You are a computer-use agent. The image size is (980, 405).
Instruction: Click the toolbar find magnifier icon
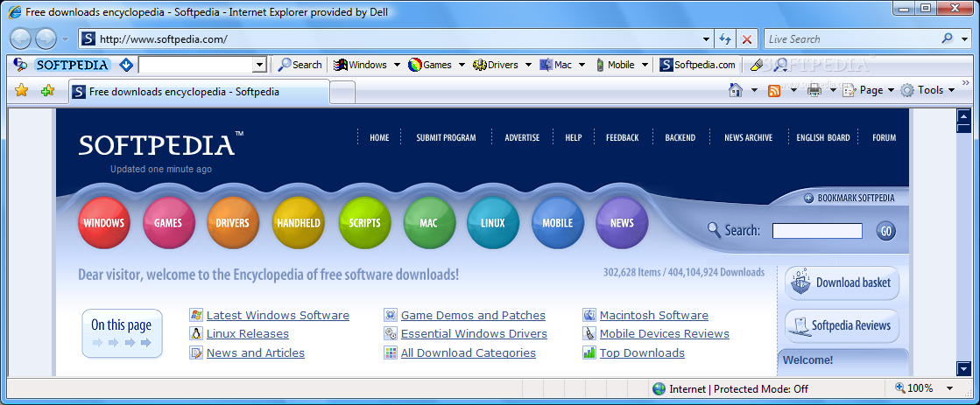pos(779,64)
